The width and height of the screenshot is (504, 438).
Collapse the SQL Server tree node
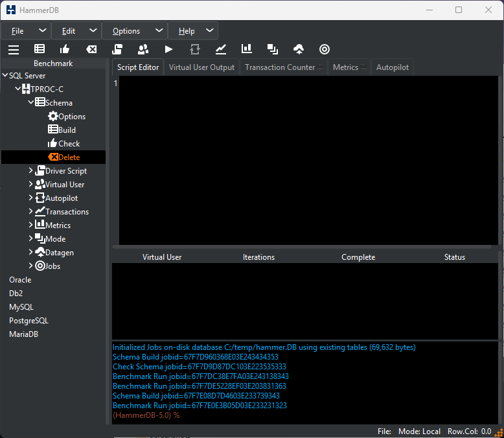(5, 75)
